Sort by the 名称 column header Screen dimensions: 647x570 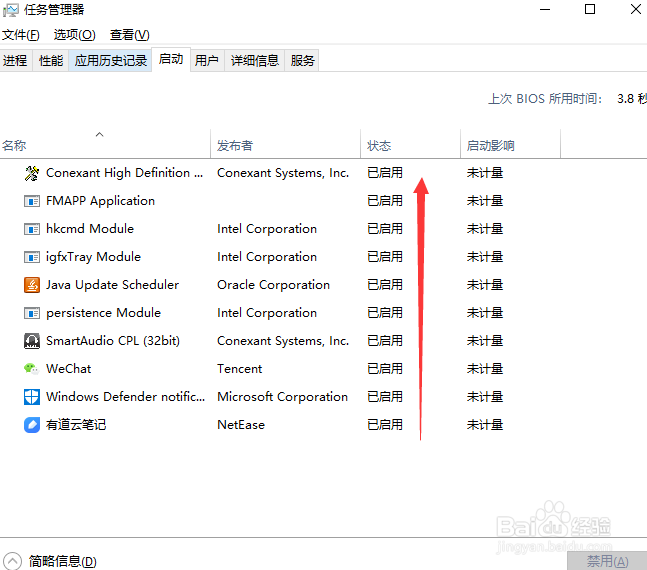105,144
